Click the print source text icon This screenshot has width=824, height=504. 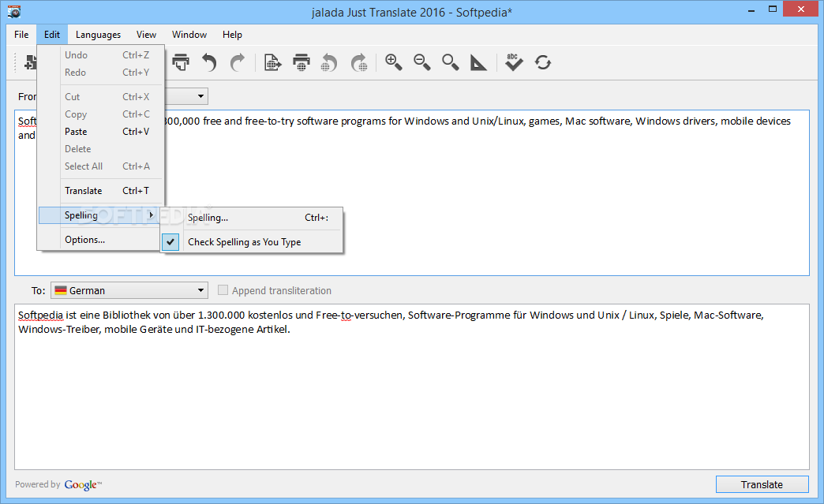click(180, 62)
